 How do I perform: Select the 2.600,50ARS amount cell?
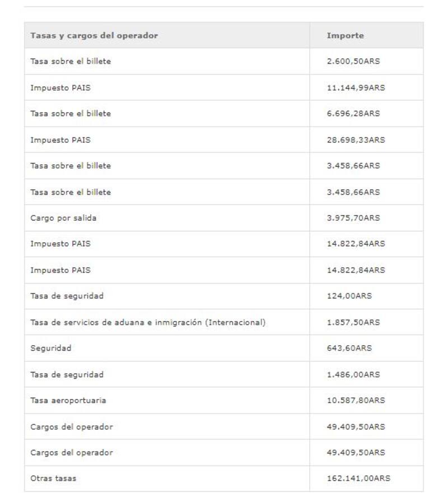[353, 61]
